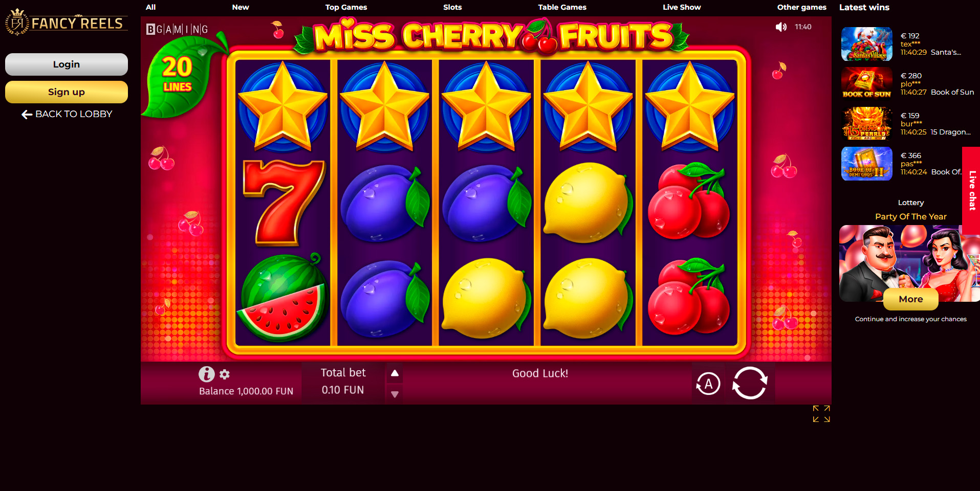Spin the reels with spin button
Image resolution: width=980 pixels, height=491 pixels.
click(x=750, y=383)
